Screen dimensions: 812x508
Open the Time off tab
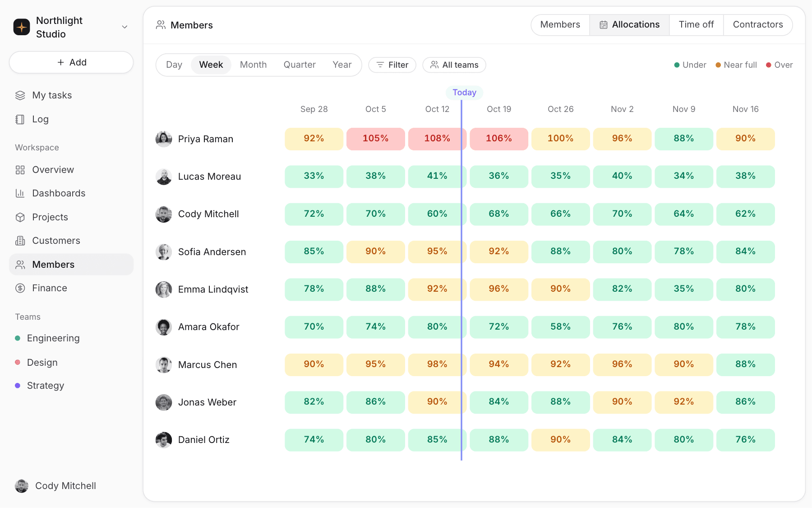click(x=696, y=25)
